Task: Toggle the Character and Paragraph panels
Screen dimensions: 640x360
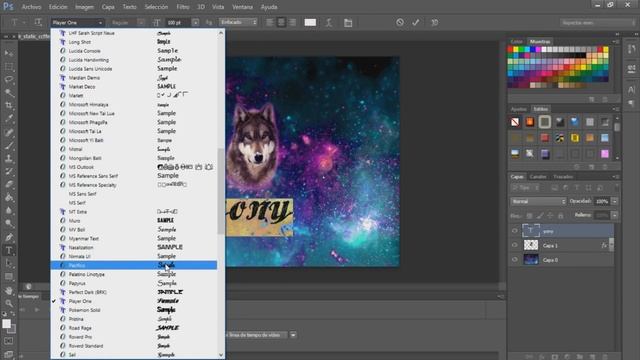Action: (348, 22)
